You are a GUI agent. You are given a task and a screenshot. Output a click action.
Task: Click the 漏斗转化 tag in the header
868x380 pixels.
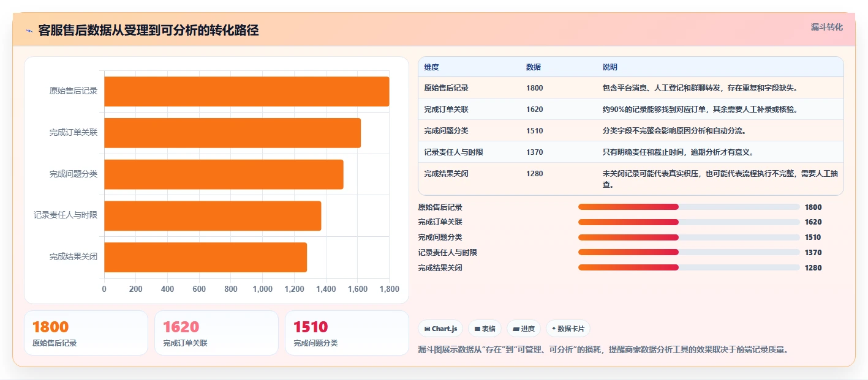tap(826, 27)
